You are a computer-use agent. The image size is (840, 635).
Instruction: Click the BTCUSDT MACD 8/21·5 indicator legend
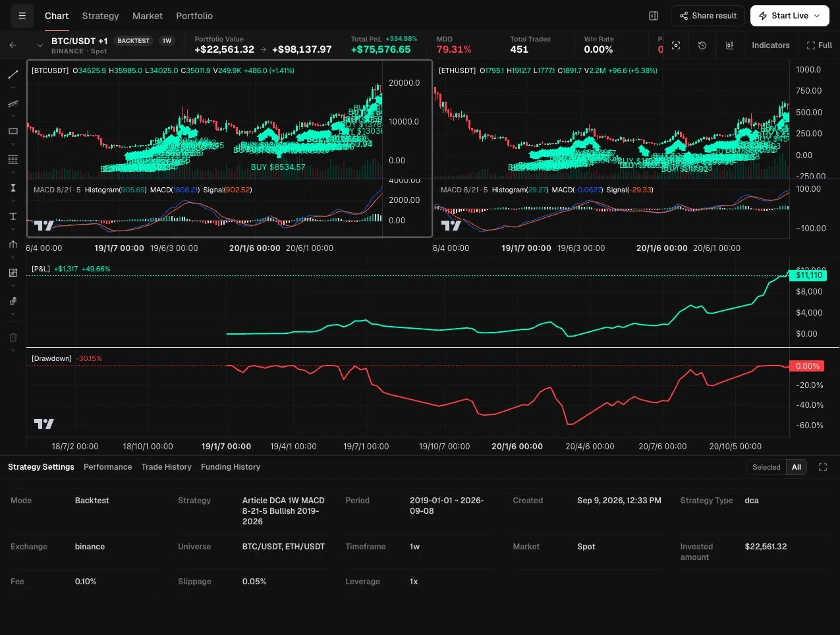point(142,190)
